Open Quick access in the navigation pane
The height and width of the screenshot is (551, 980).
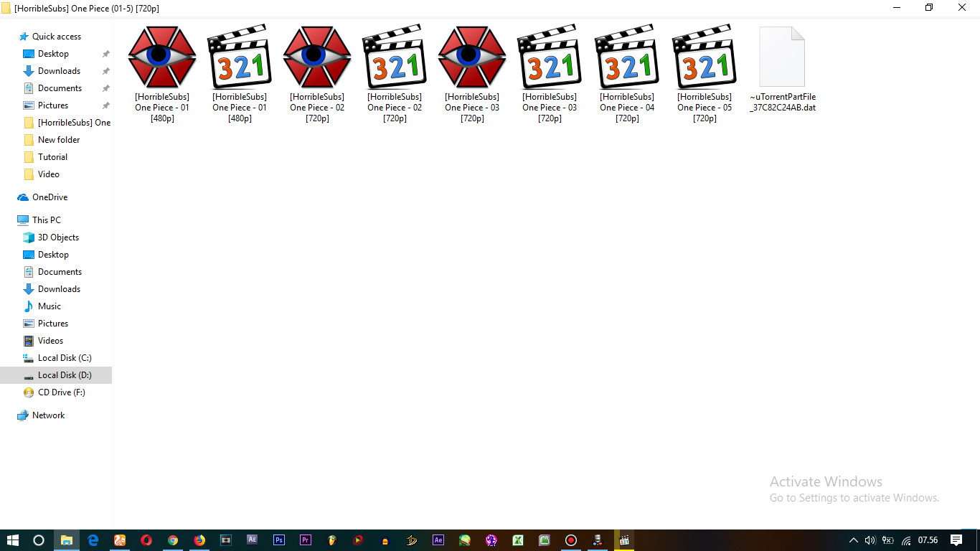coord(50,37)
